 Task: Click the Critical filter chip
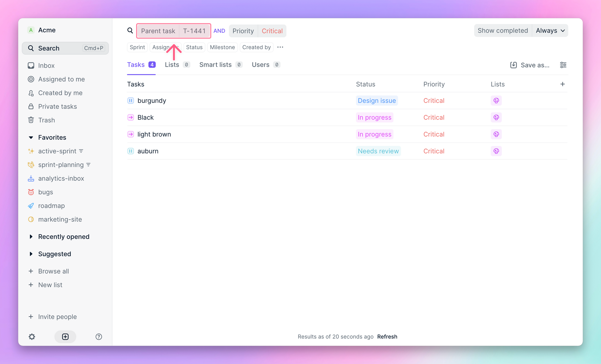click(x=272, y=30)
